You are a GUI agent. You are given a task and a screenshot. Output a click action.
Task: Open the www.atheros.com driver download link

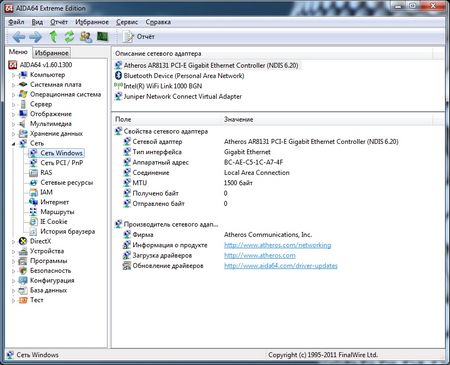[x=260, y=255]
